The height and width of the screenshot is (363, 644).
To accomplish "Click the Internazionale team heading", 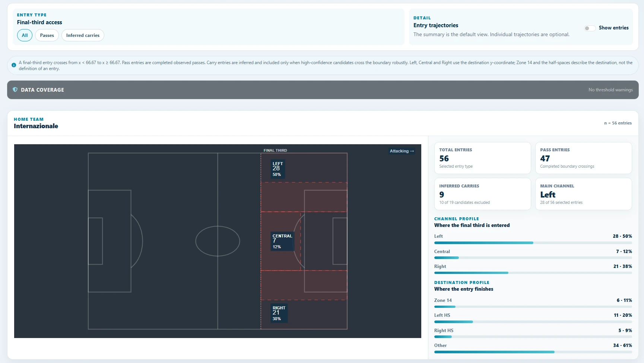I will [x=36, y=126].
